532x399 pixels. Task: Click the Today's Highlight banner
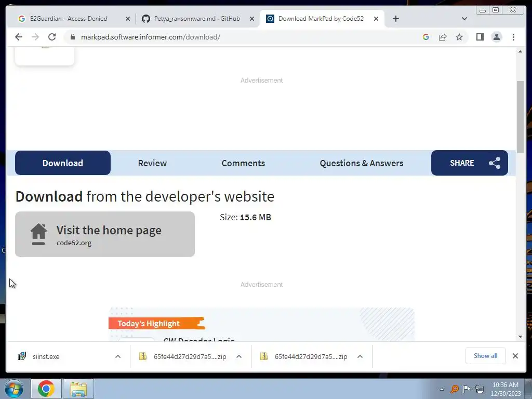click(x=156, y=323)
